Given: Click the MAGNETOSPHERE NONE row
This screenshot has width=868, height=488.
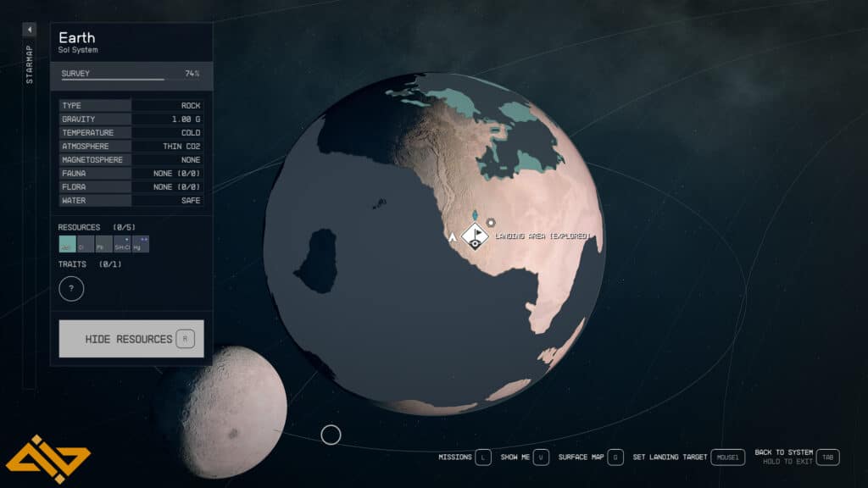Looking at the screenshot, I should (x=131, y=159).
